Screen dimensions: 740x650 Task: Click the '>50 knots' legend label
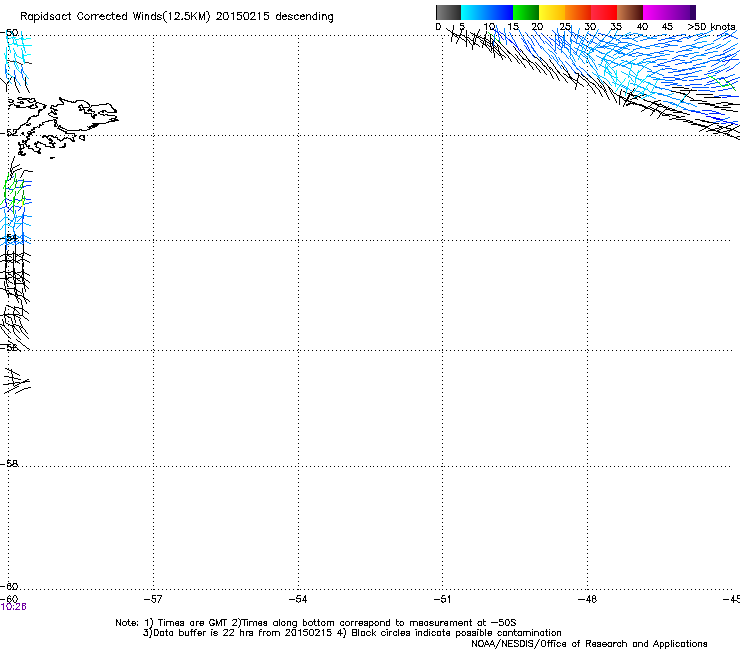click(711, 27)
